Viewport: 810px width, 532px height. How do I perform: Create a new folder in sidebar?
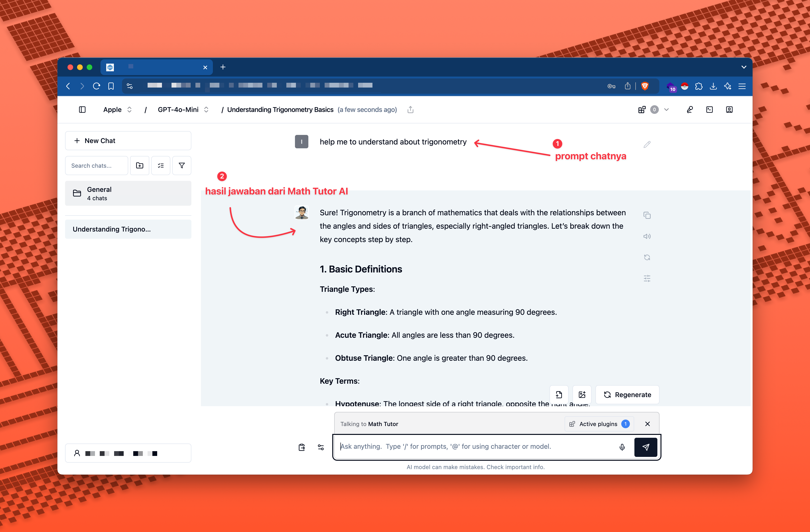point(139,166)
